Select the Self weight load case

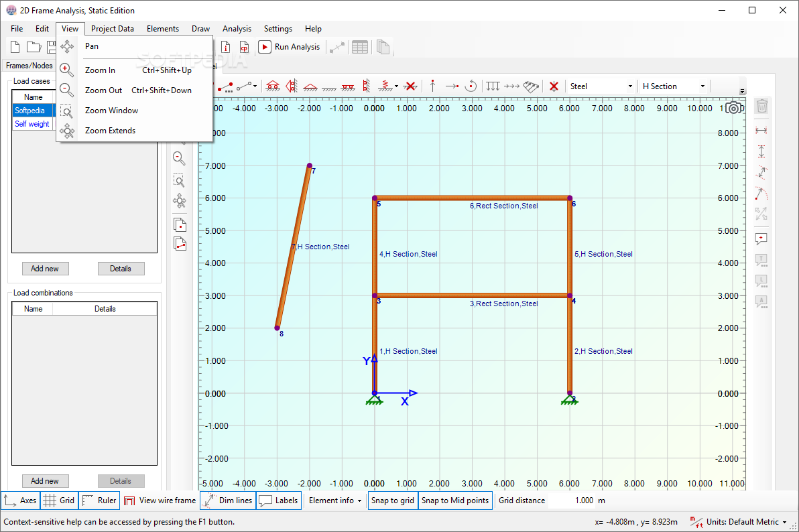click(x=32, y=124)
